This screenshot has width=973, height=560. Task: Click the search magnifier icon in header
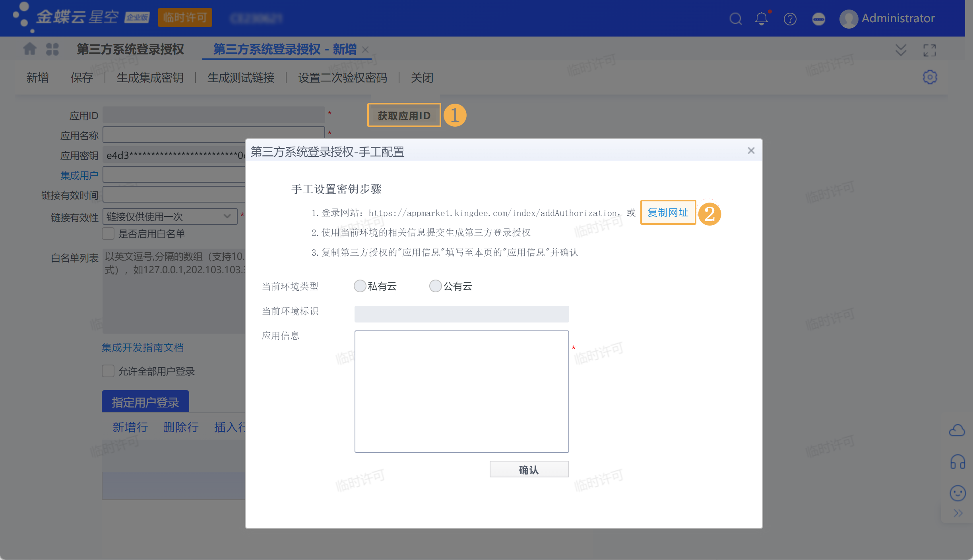(736, 19)
